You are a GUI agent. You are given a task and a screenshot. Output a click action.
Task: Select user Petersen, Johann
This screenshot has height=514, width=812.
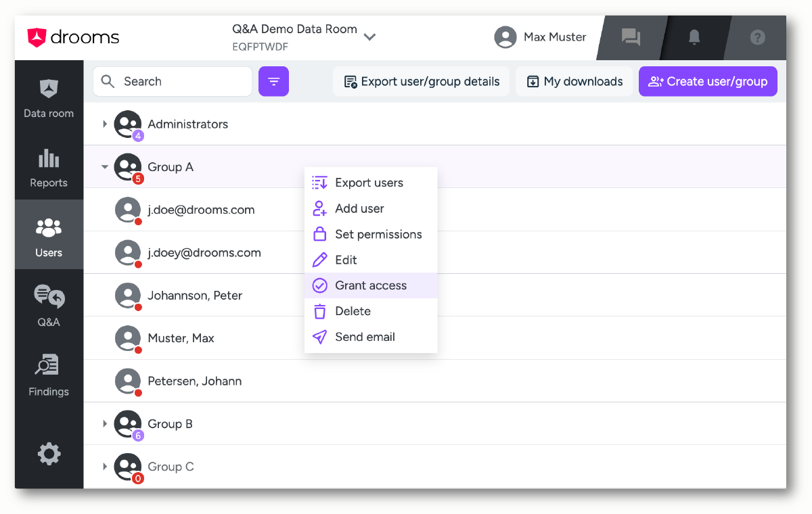tap(195, 381)
